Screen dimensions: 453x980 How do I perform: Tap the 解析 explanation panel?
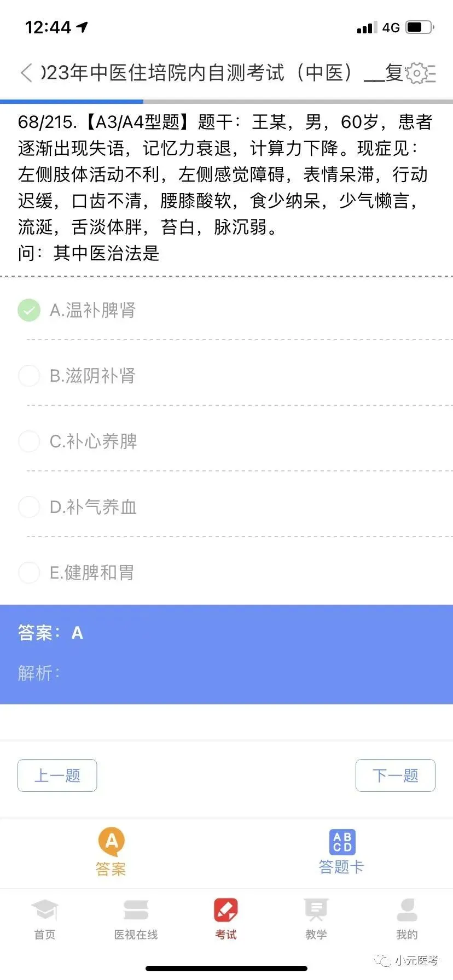[x=226, y=673]
